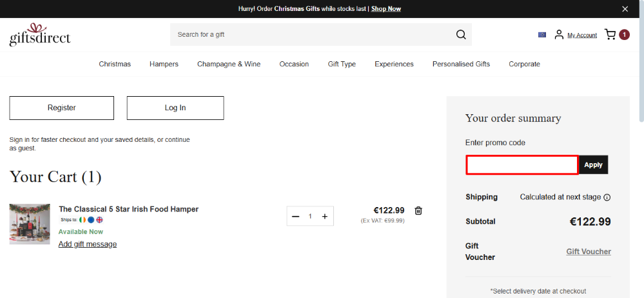This screenshot has width=644, height=298.
Task: Open the Hampers menu
Action: [164, 64]
